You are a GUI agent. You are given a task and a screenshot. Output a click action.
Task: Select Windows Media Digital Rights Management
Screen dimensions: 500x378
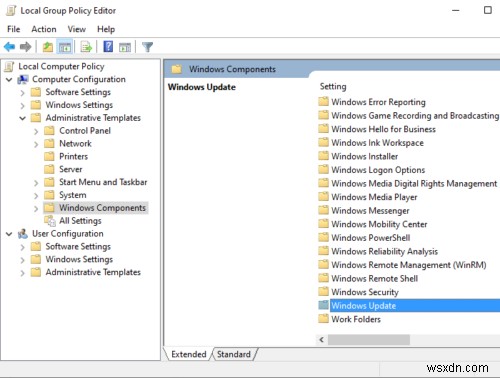point(414,183)
